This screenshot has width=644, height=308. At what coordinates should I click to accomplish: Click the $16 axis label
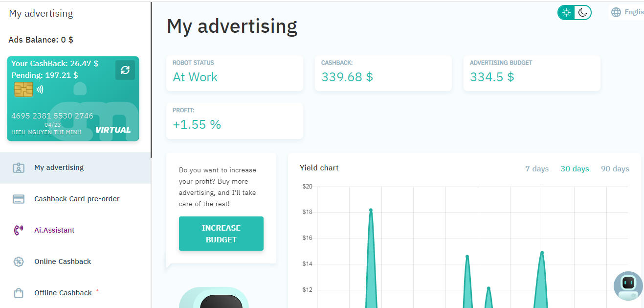click(x=307, y=238)
